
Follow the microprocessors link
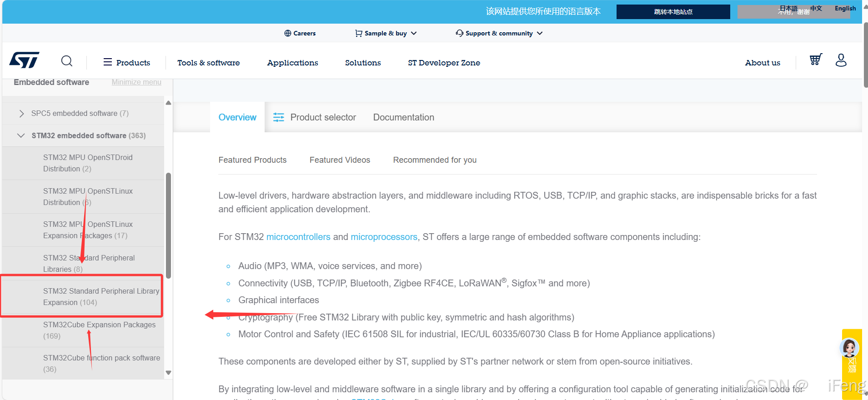384,237
